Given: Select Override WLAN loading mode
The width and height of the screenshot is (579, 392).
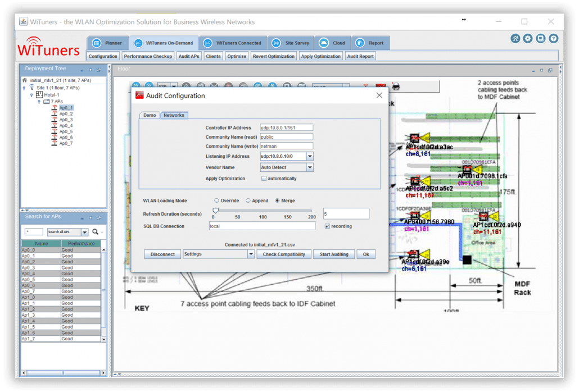Looking at the screenshot, I should 216,200.
